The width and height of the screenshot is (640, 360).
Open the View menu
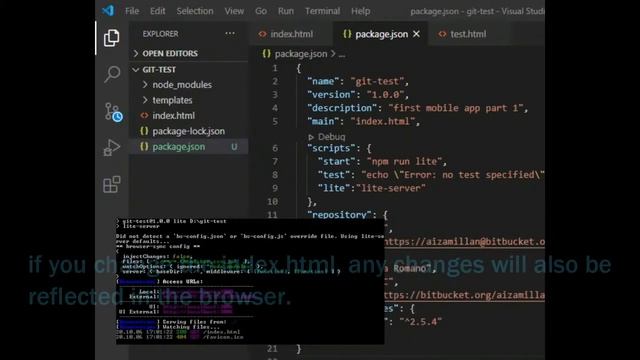click(234, 11)
